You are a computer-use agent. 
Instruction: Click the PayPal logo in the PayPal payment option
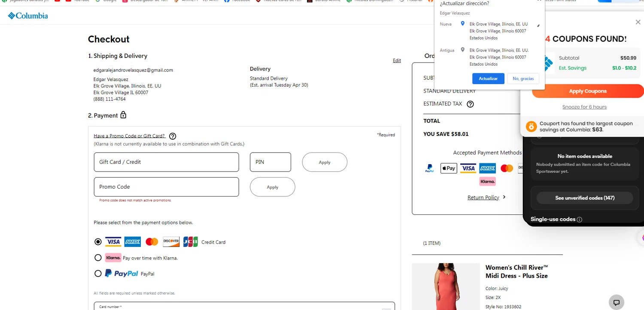122,273
